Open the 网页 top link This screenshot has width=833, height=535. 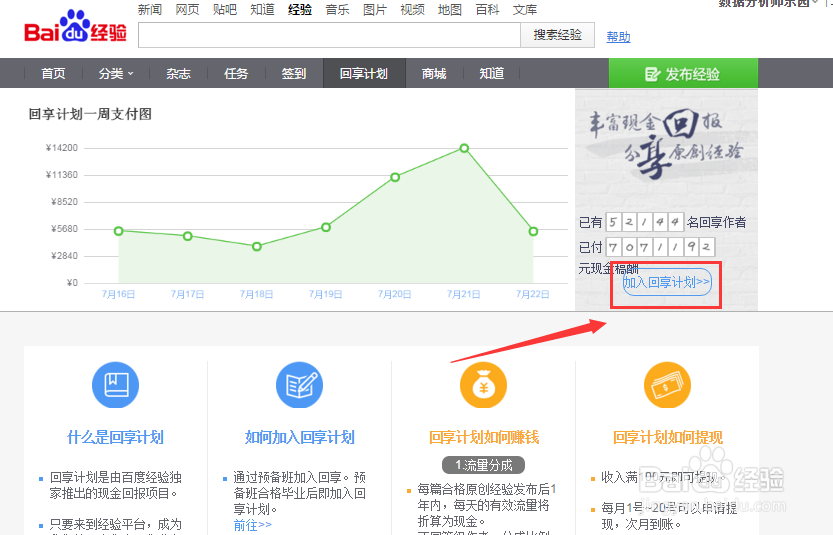click(x=187, y=10)
